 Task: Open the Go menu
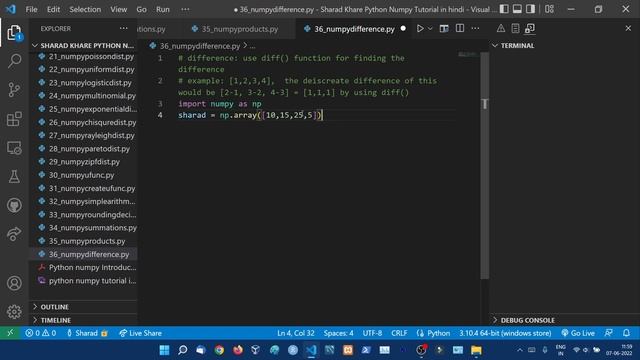tap(141, 9)
